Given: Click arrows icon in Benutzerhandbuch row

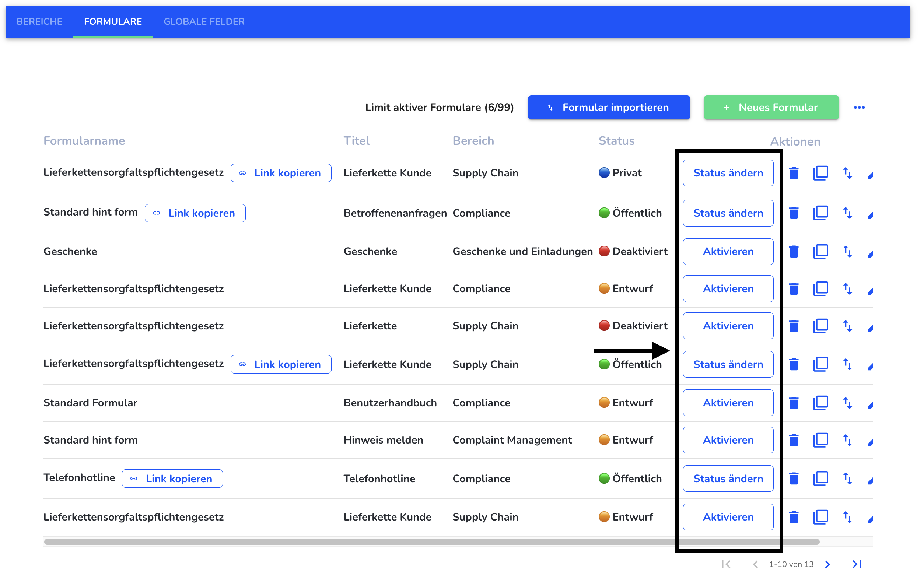Looking at the screenshot, I should click(x=847, y=403).
